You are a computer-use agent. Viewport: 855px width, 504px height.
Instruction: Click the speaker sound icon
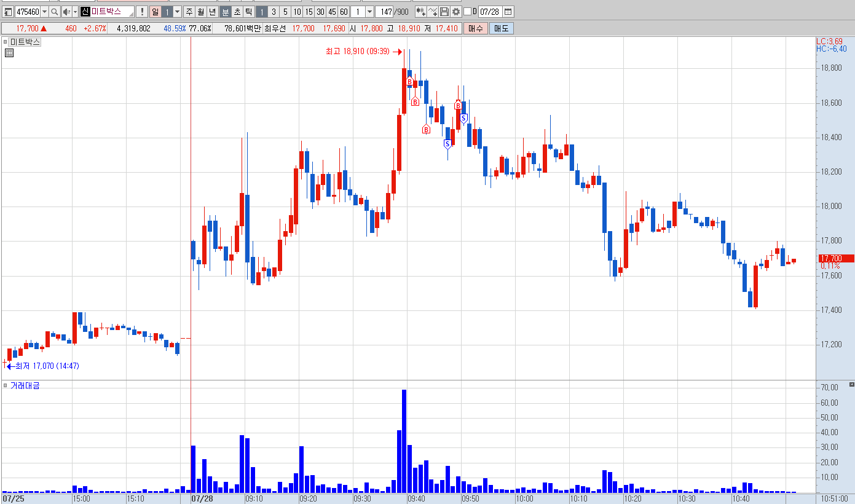click(x=66, y=12)
